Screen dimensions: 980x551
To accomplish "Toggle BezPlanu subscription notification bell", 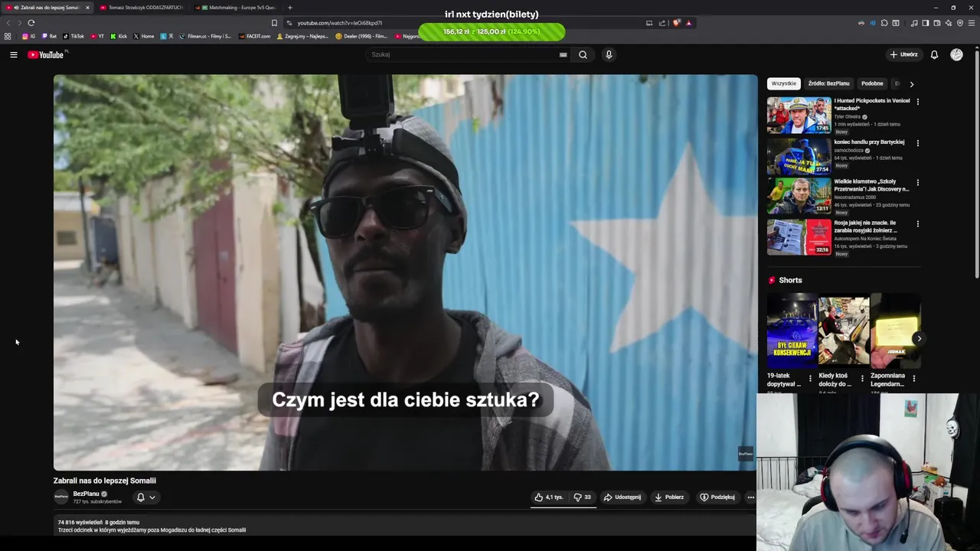I will (140, 497).
